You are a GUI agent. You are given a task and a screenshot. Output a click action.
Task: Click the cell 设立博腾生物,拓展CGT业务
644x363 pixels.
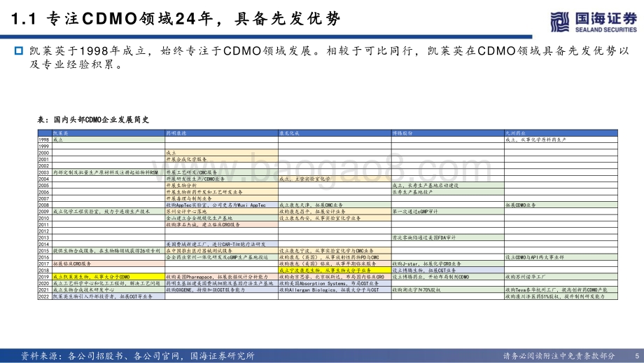[448, 270]
